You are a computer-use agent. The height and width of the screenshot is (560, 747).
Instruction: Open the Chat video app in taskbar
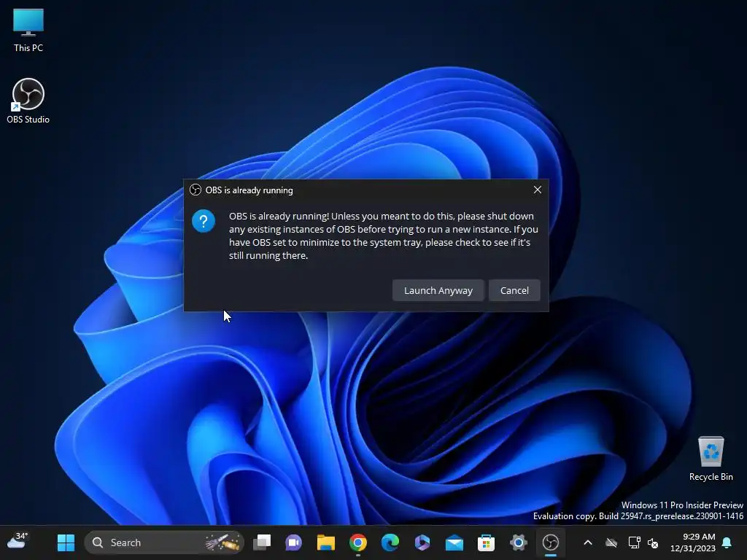tap(293, 542)
